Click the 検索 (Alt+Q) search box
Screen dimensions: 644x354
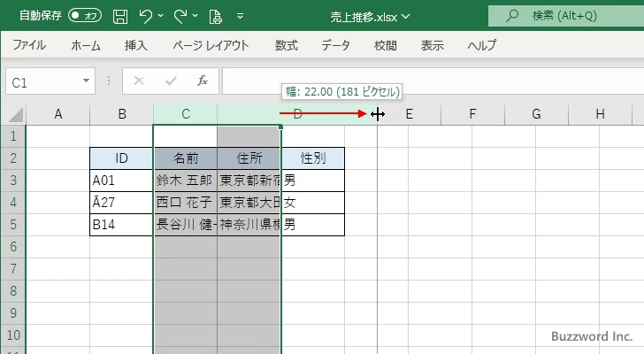coord(566,16)
